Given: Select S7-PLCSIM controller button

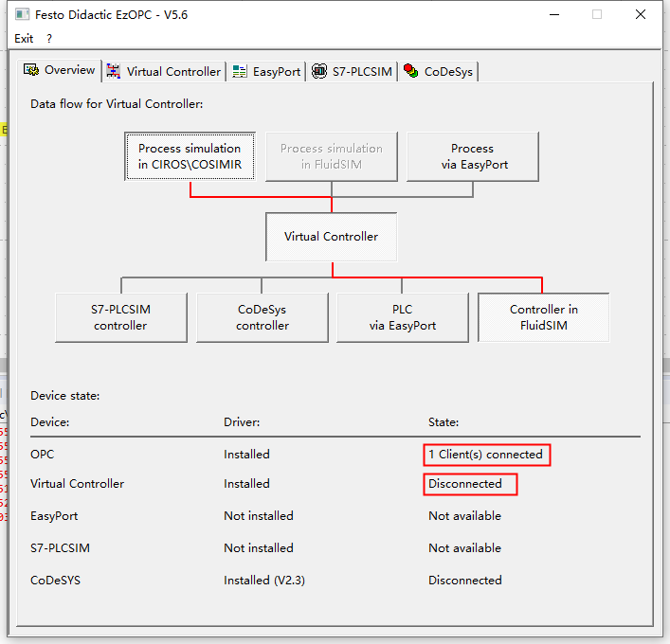Looking at the screenshot, I should (121, 317).
